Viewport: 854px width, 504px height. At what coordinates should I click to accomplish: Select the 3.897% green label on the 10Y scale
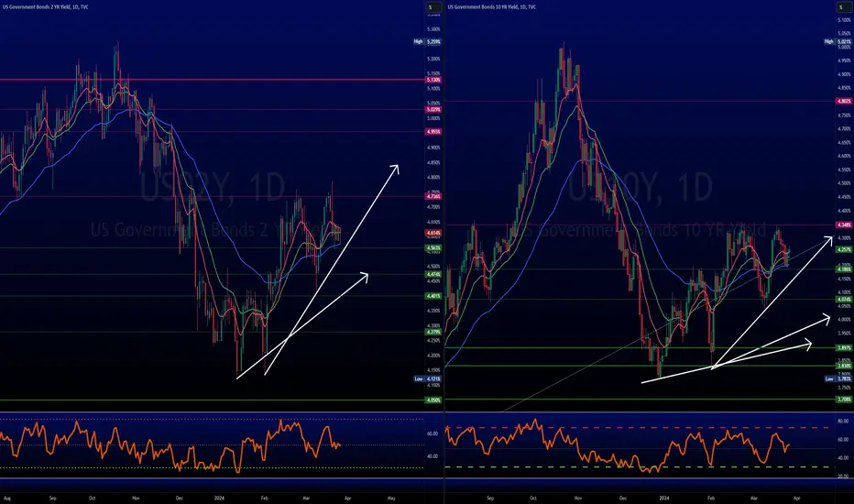844,347
